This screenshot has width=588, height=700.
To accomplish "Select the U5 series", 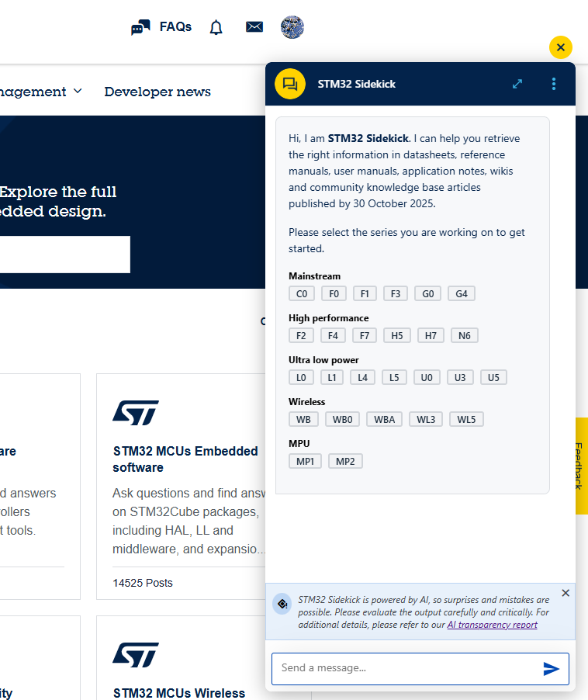I will click(493, 378).
